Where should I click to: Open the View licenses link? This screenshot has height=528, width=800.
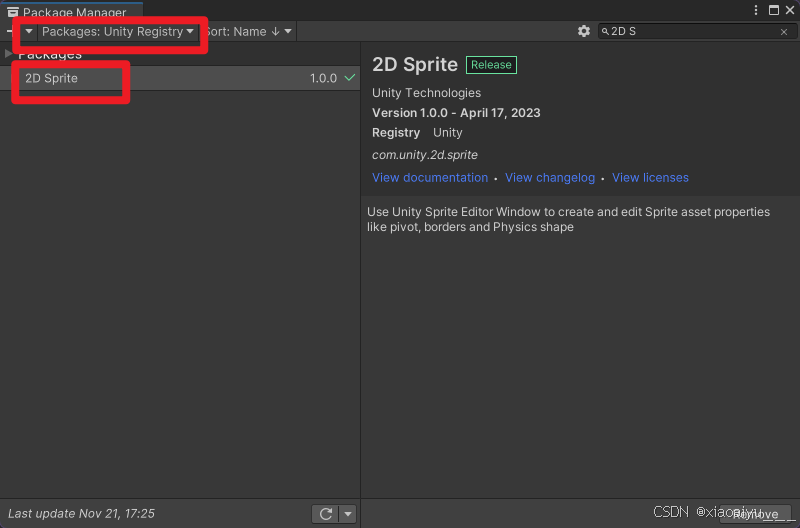click(x=650, y=178)
